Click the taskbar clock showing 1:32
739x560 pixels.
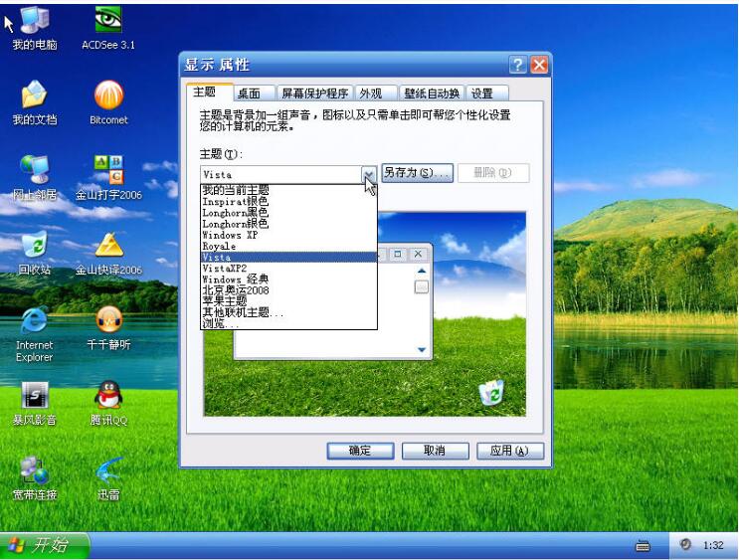tap(713, 546)
